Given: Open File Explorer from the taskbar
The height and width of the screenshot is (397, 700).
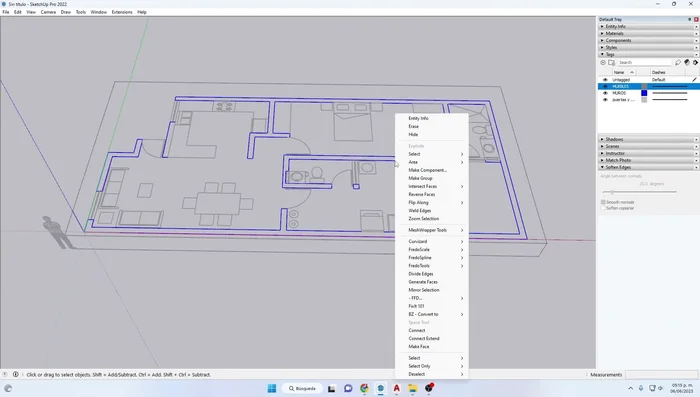Looking at the screenshot, I should pyautogui.click(x=412, y=388).
